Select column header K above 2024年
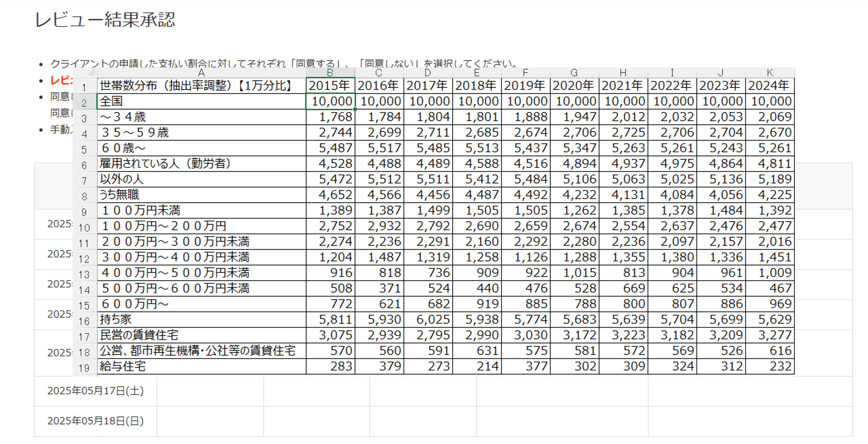Screen dimensions: 868x444 tap(770, 72)
